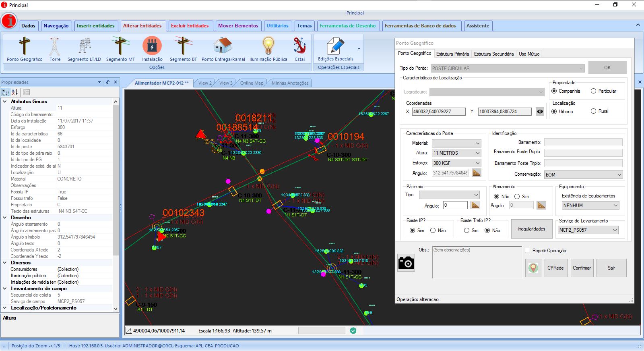Expand the Conservação BOM dropdown
644x351 pixels.
[583, 175]
